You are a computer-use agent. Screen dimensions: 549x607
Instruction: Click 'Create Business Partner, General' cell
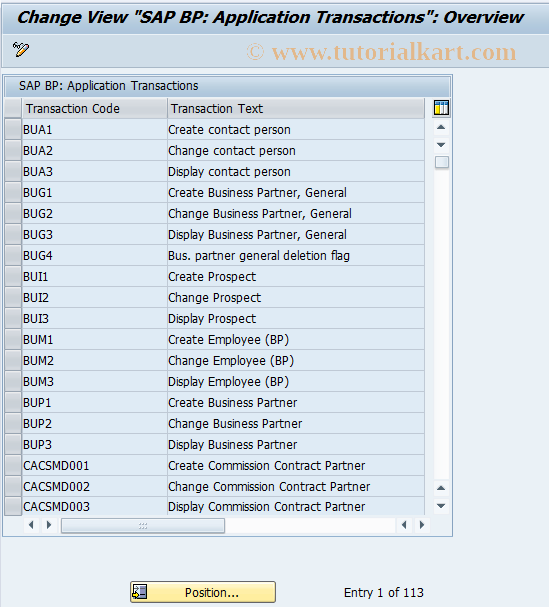(296, 192)
